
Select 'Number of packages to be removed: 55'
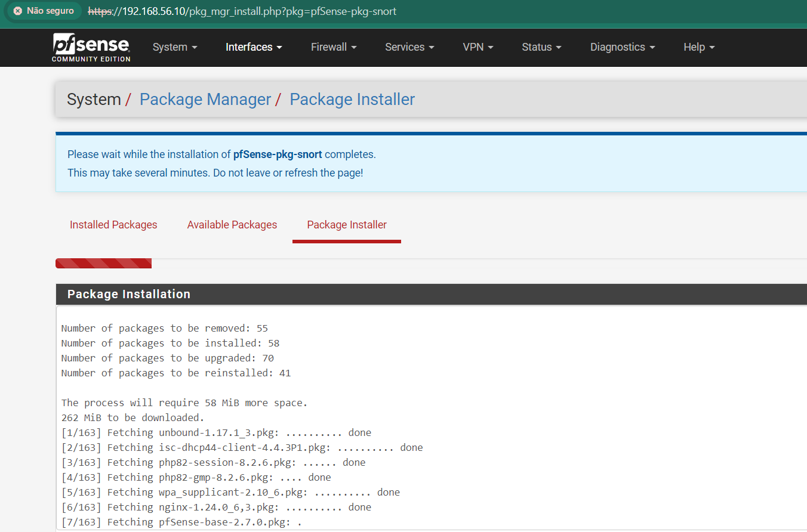point(165,329)
